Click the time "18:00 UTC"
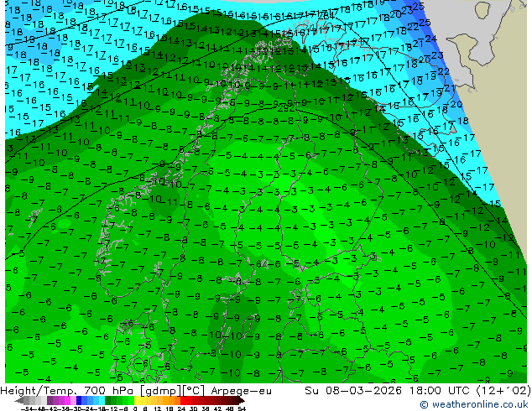This screenshot has width=532, height=411. pyautogui.click(x=441, y=391)
